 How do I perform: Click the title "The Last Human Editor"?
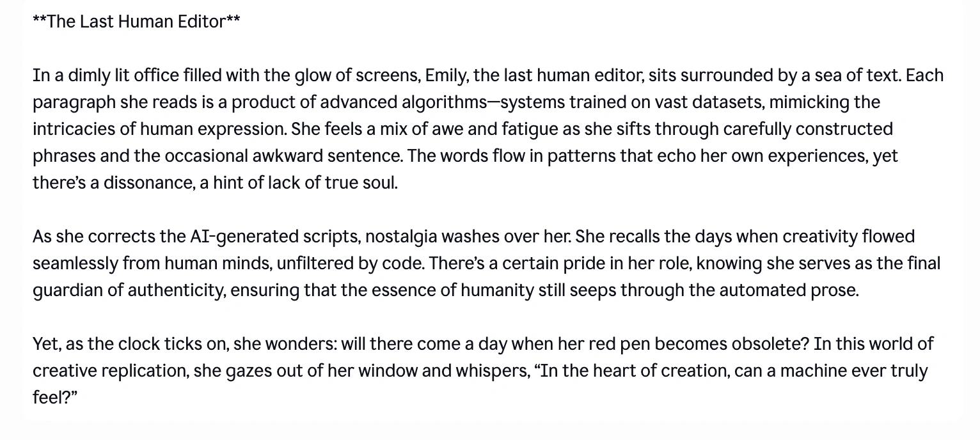[136, 22]
